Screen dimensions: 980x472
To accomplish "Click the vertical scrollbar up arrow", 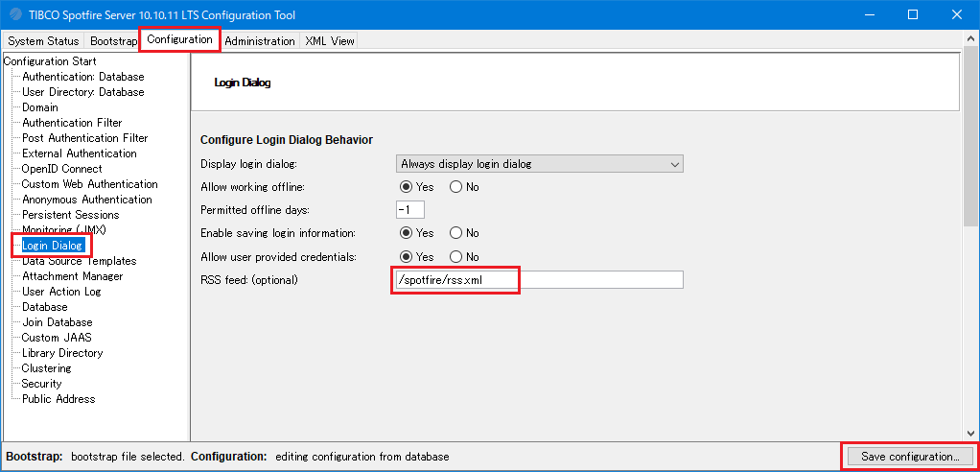I will 970,39.
